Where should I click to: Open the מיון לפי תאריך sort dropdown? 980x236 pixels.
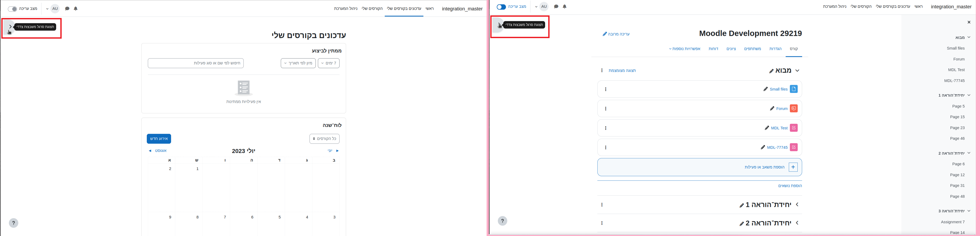click(298, 63)
